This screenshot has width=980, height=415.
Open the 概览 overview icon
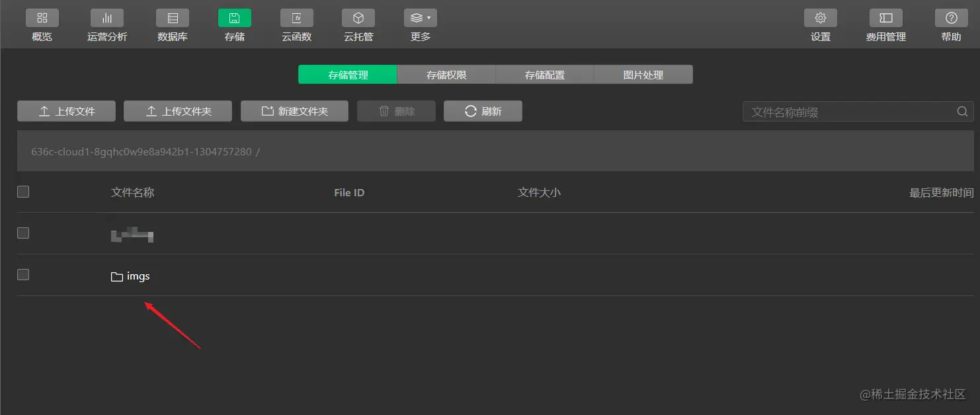click(42, 18)
